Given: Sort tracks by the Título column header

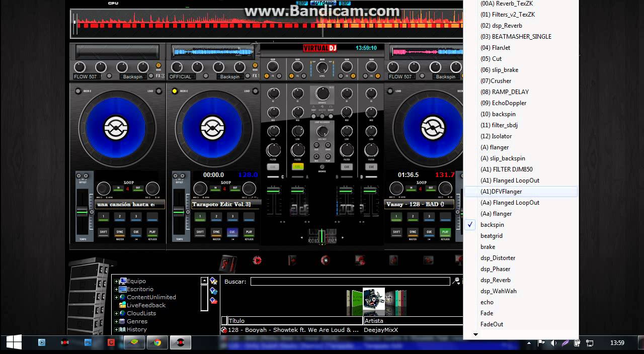Looking at the screenshot, I should pos(295,321).
